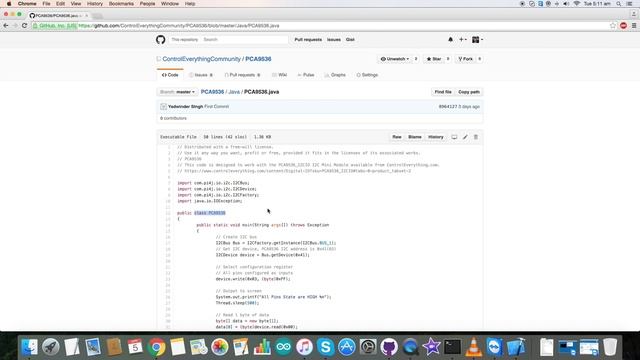Open Arduino IDE from the dock
Screen dimensions: 640x360
[x=283, y=347]
